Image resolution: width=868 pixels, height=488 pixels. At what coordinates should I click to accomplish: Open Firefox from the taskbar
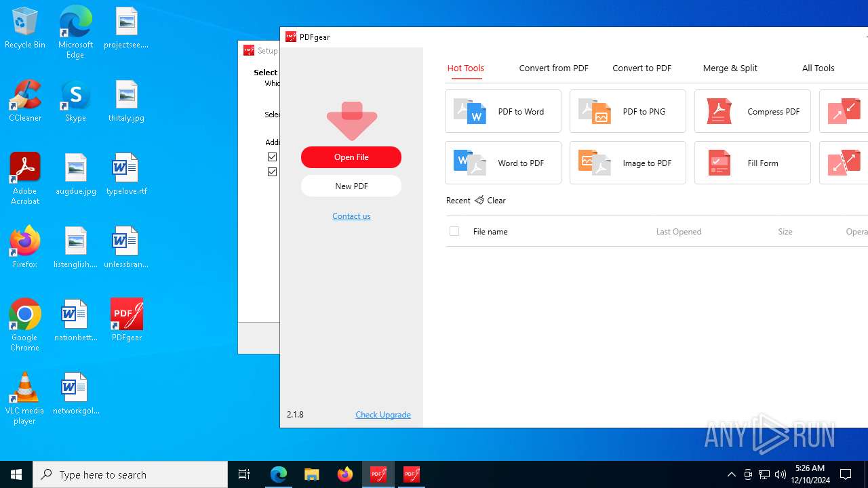[345, 474]
